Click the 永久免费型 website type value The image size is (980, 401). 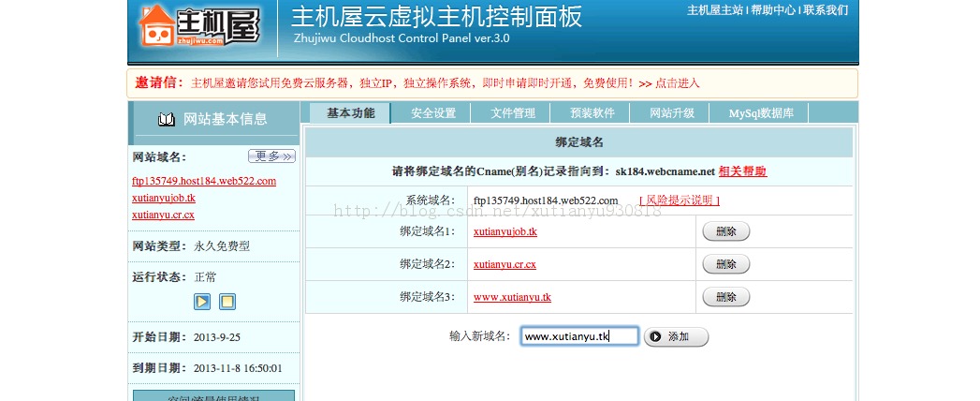[222, 246]
